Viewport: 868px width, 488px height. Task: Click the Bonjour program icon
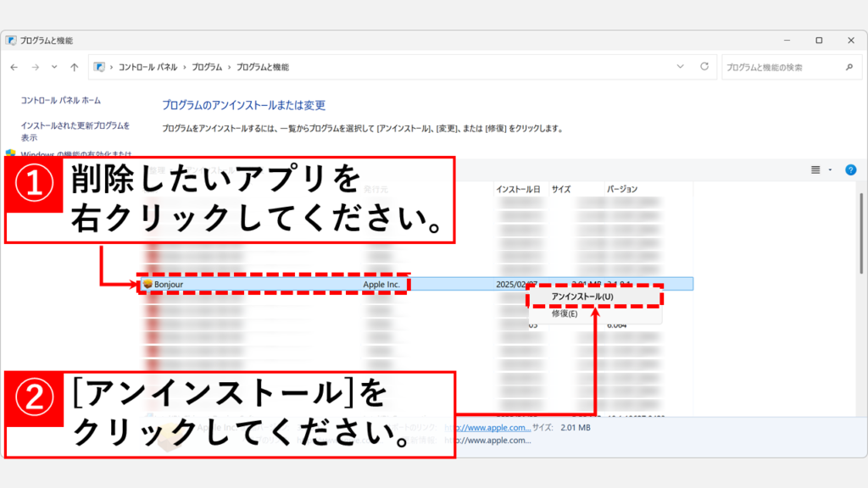[x=147, y=285]
